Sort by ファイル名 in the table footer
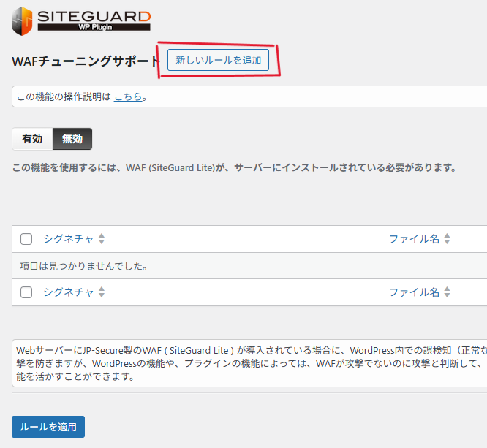487x448 pixels. [414, 292]
